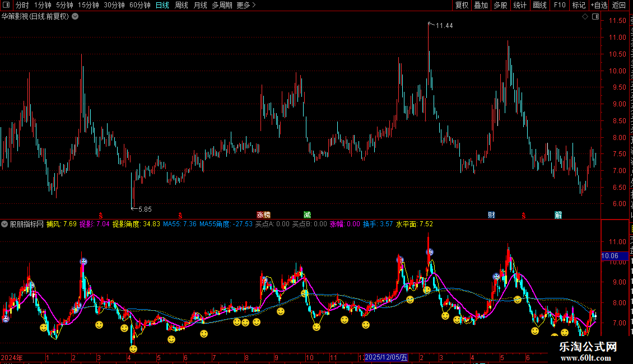This screenshot has width=633, height=364.
Task: Open the 华策影视 title dropdown arrow
Action: click(75, 17)
